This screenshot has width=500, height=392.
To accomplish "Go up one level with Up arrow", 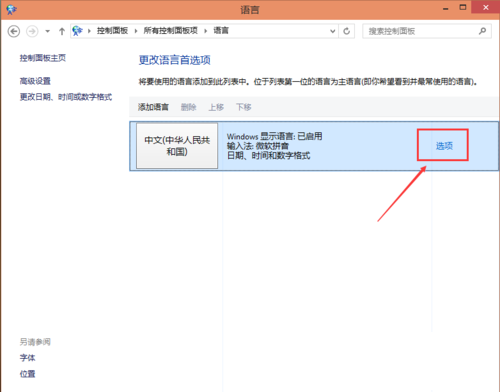I will click(62, 31).
